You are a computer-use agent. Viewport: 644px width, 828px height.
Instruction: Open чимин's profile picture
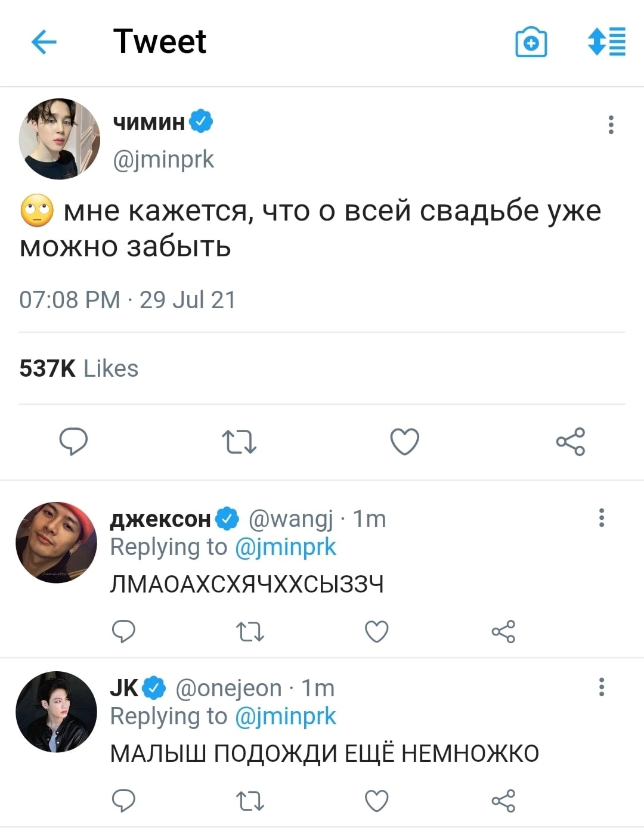(x=59, y=139)
